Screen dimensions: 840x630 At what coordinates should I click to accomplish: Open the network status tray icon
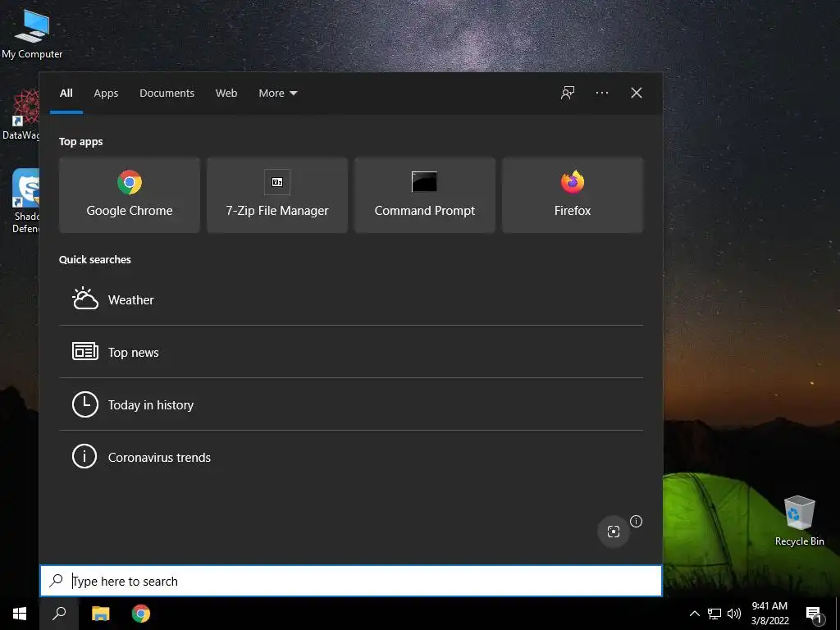[714, 614]
